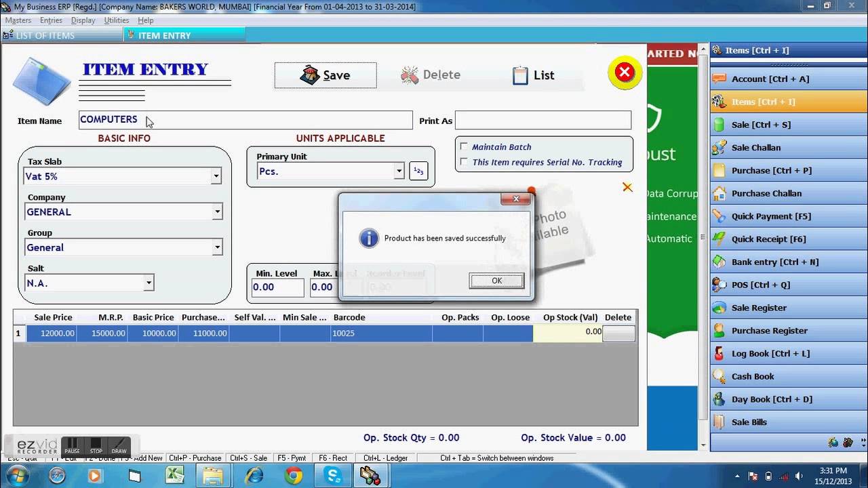Viewport: 868px width, 488px height.
Task: Open Day Book [Ctrl + D]
Action: click(789, 399)
